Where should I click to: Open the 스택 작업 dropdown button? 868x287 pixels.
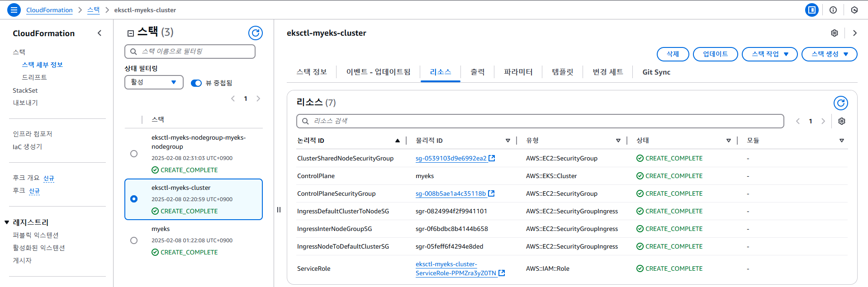(770, 54)
